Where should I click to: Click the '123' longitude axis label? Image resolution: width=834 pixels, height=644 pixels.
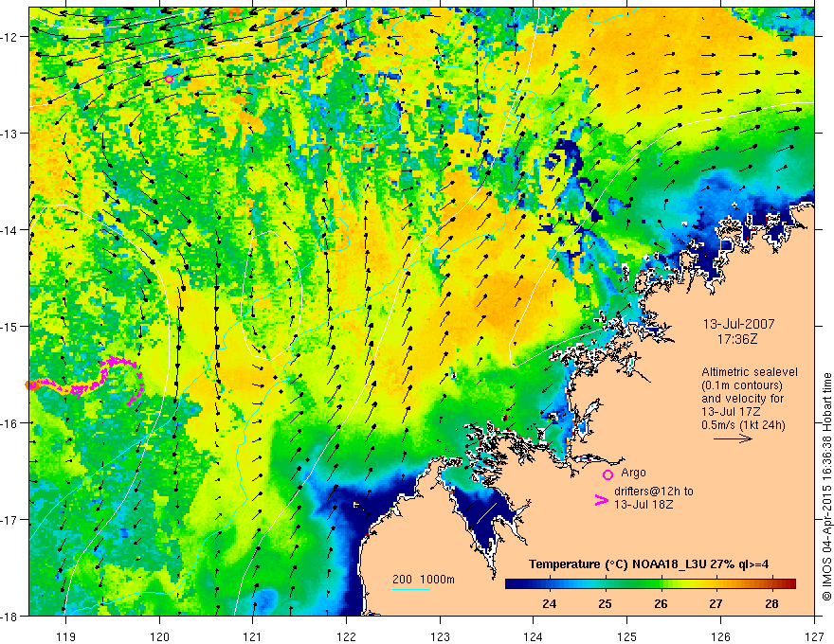440,636
